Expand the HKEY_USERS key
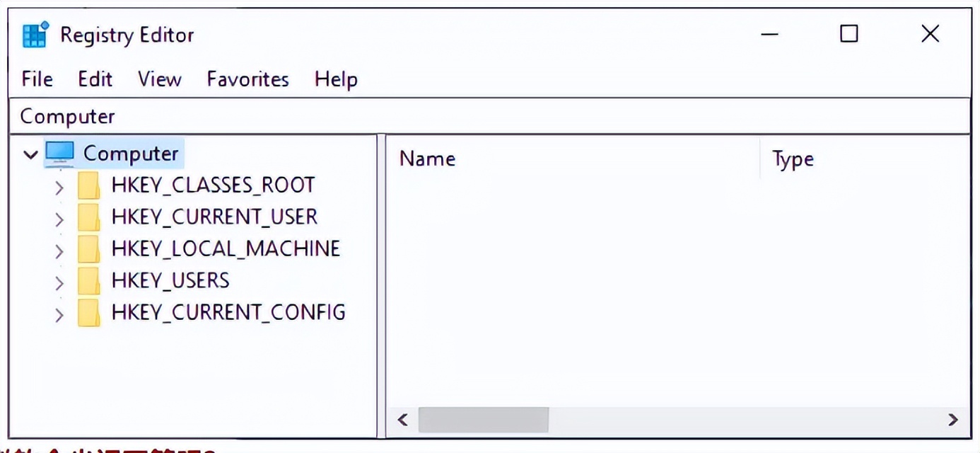The height and width of the screenshot is (453, 980). (59, 282)
